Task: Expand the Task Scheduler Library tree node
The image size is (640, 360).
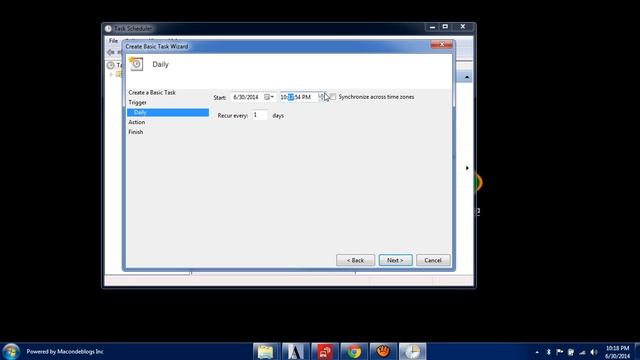Action: [x=111, y=74]
